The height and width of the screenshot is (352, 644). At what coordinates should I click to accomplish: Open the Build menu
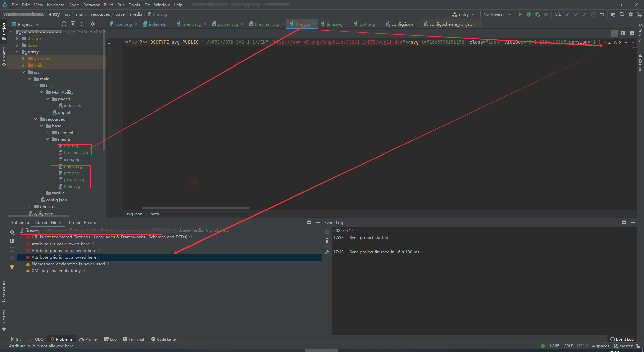point(108,5)
